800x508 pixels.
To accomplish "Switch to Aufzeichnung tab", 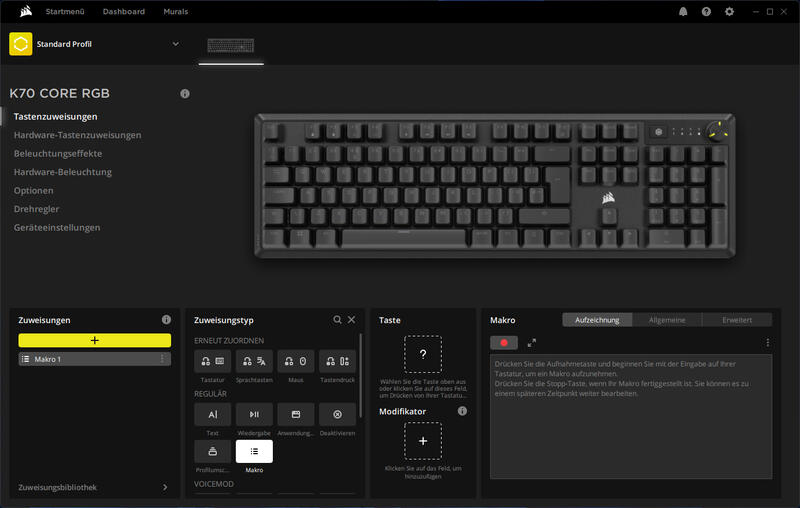I will pos(597,320).
